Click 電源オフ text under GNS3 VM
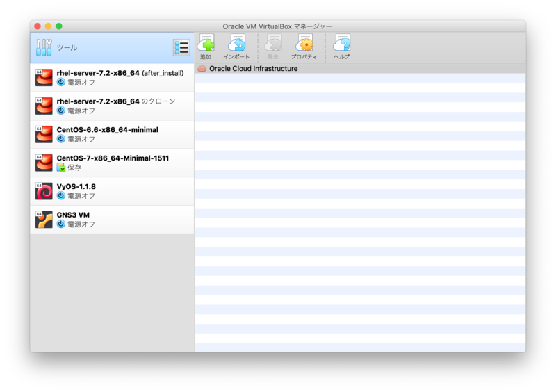 point(81,224)
